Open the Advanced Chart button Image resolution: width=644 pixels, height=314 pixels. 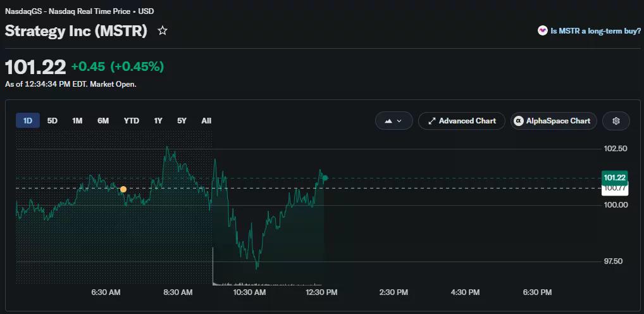pos(462,121)
